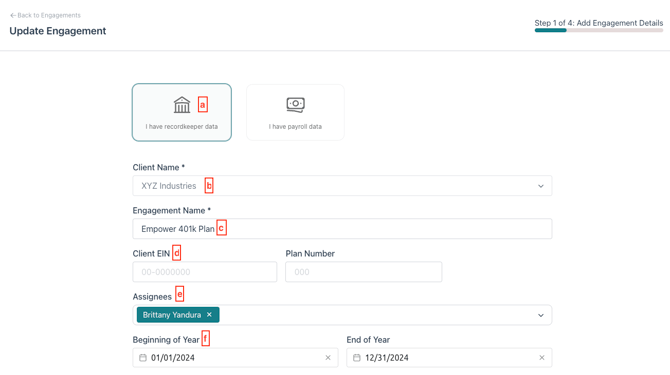
Task: Click the 01/01/2024 date field
Action: (x=235, y=357)
